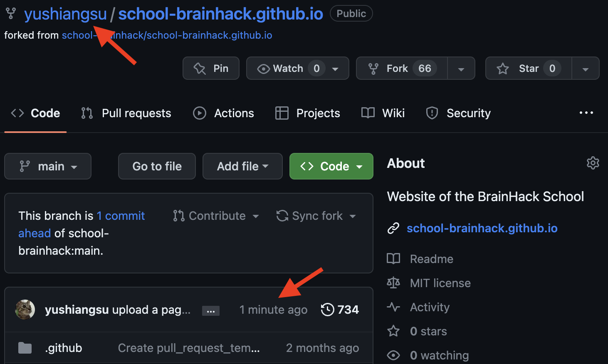Expand the Sync fork dropdown

click(x=316, y=216)
